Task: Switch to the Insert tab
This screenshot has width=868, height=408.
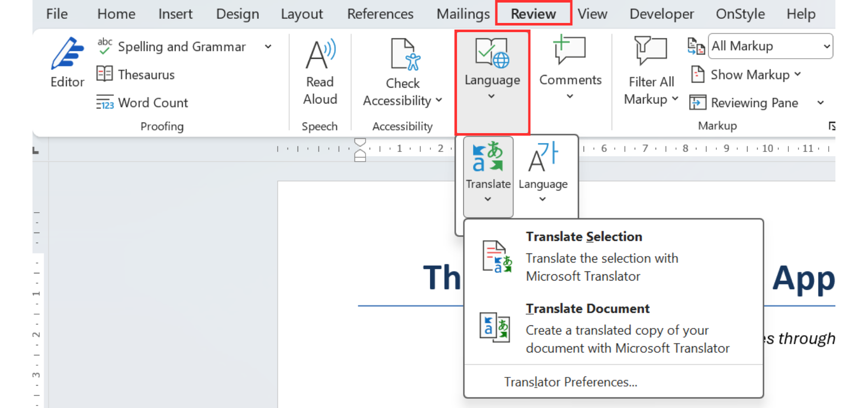Action: pos(175,14)
